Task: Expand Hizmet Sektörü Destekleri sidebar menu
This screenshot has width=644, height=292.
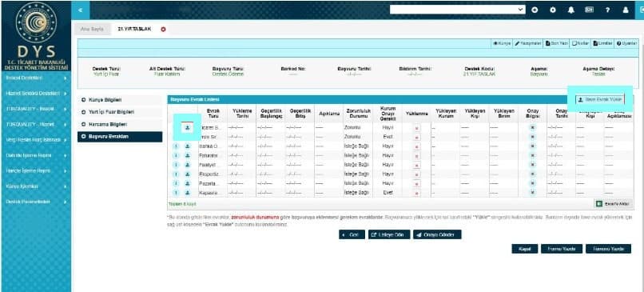Action: click(x=36, y=94)
